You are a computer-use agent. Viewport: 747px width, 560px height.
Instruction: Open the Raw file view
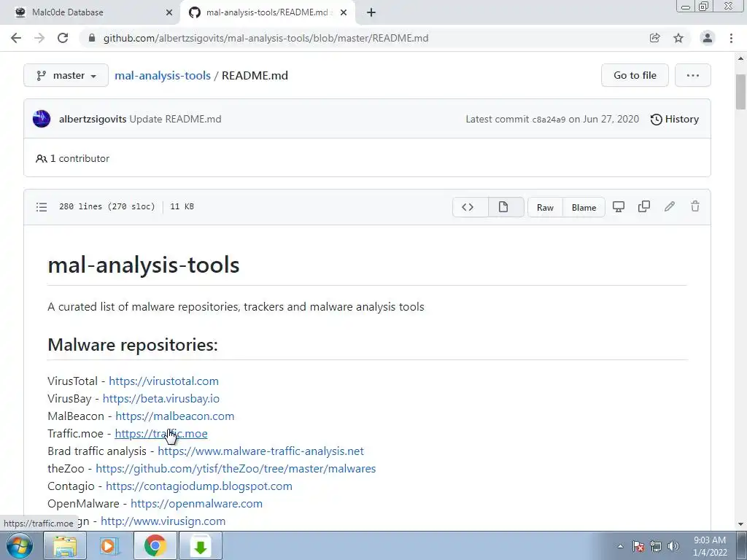pos(545,208)
